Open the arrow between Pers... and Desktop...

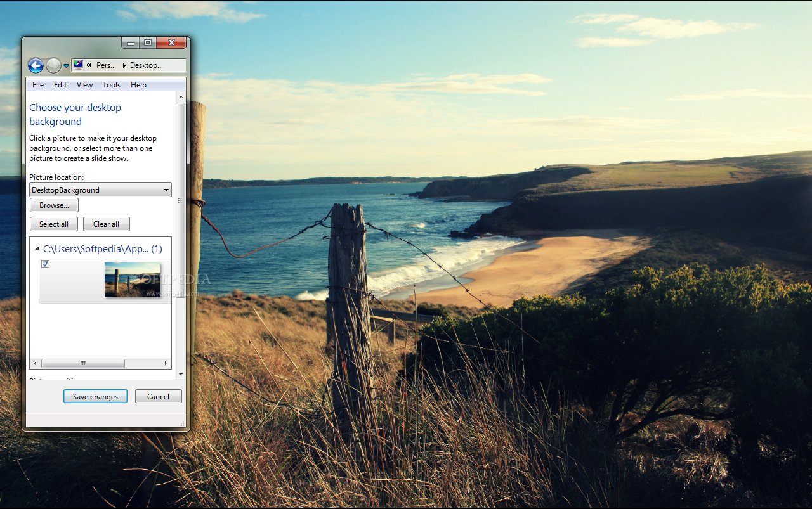point(124,65)
